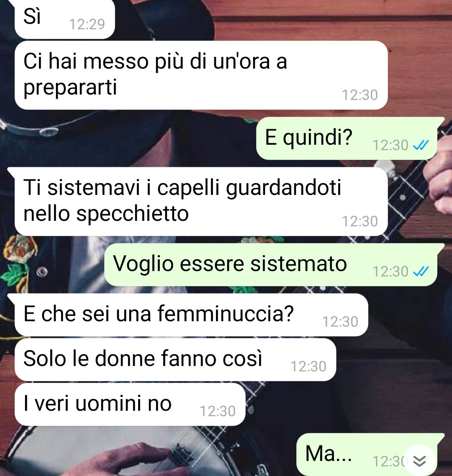Screen dimensions: 452x476
Task: Tap the "E quindi?" sent message
Action: tap(347, 138)
